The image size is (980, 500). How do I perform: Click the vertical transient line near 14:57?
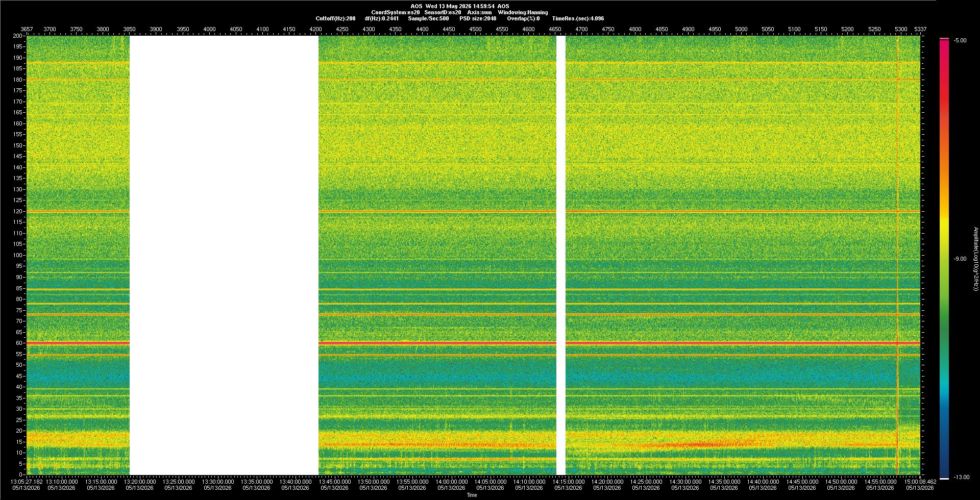coord(897,255)
